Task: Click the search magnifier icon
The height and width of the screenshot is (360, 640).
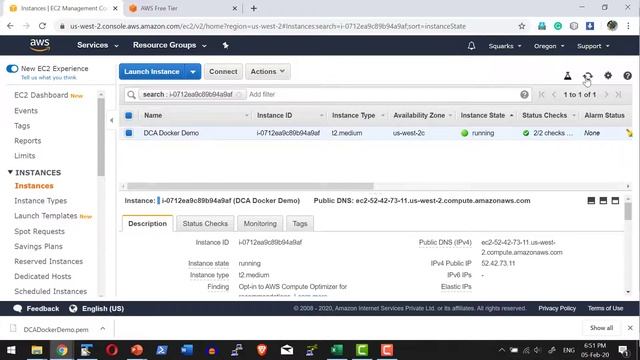Action: click(131, 95)
